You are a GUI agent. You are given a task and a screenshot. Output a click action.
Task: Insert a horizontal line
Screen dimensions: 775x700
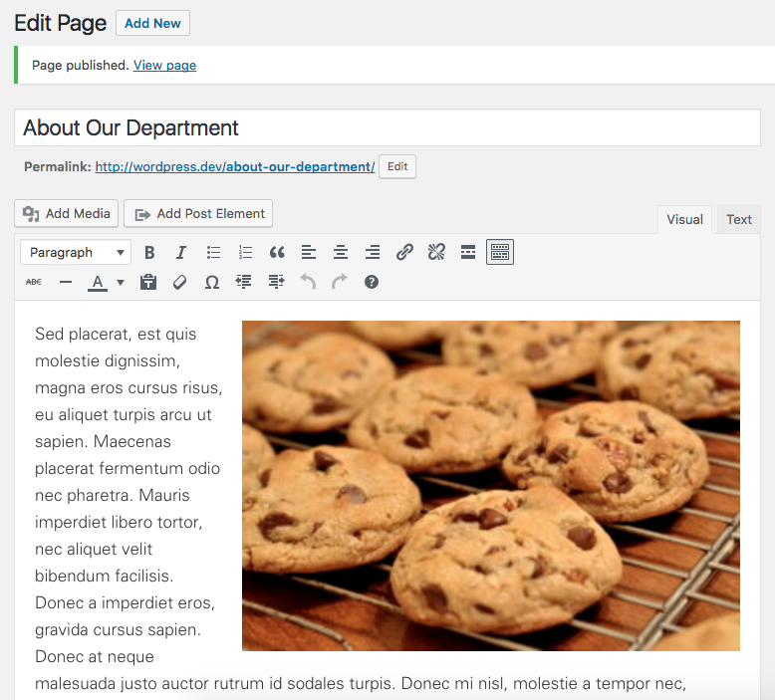coord(65,282)
